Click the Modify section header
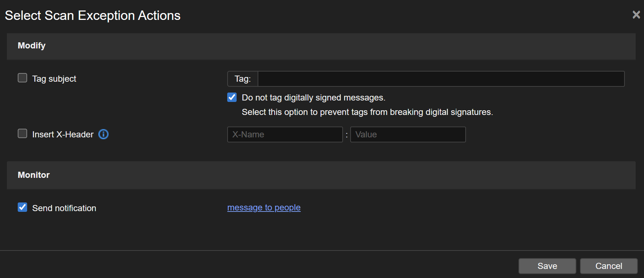The width and height of the screenshot is (644, 278). [32, 46]
